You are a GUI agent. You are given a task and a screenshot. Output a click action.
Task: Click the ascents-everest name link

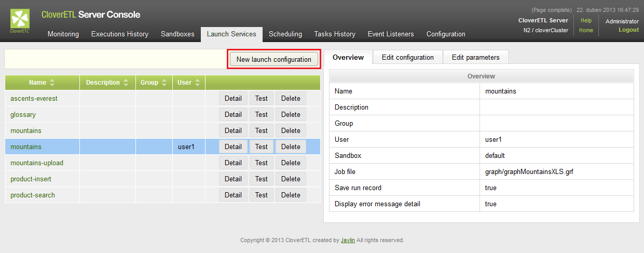34,98
